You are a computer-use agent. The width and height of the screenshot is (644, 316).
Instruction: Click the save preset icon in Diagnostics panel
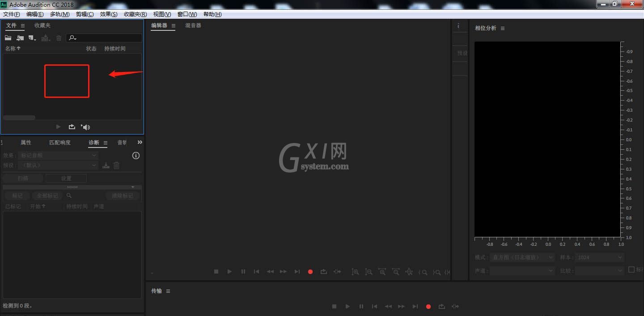pyautogui.click(x=106, y=165)
